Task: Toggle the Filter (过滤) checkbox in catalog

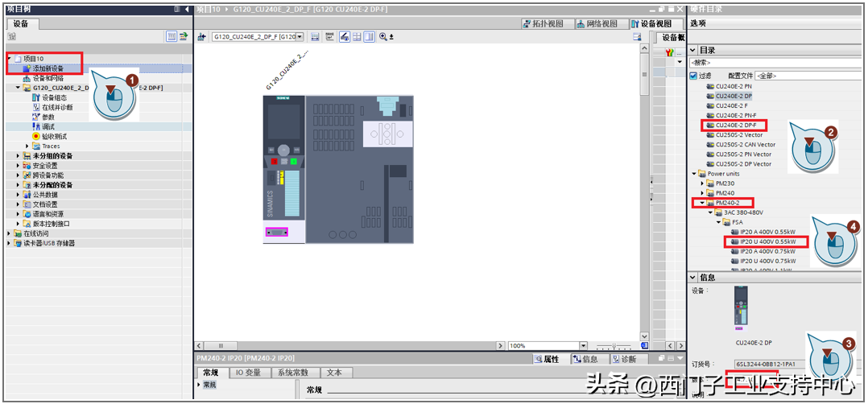Action: [x=693, y=76]
